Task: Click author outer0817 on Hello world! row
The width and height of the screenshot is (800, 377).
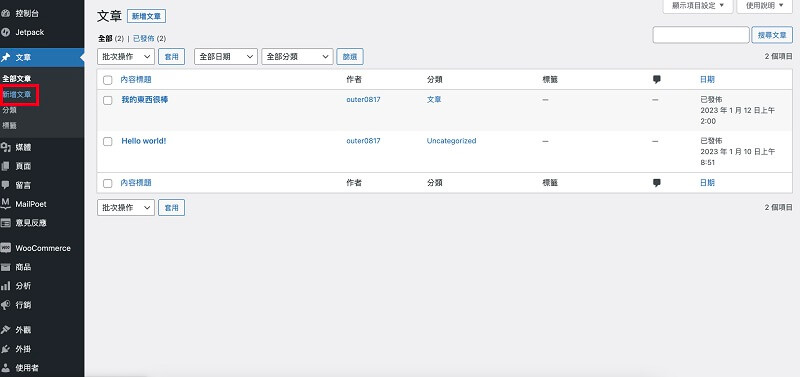Action: pos(363,141)
